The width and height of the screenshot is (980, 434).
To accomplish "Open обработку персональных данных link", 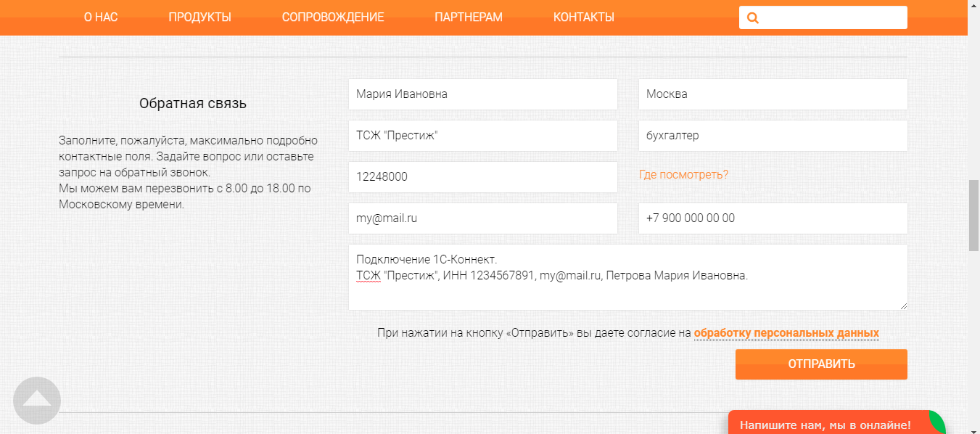I will coord(786,333).
